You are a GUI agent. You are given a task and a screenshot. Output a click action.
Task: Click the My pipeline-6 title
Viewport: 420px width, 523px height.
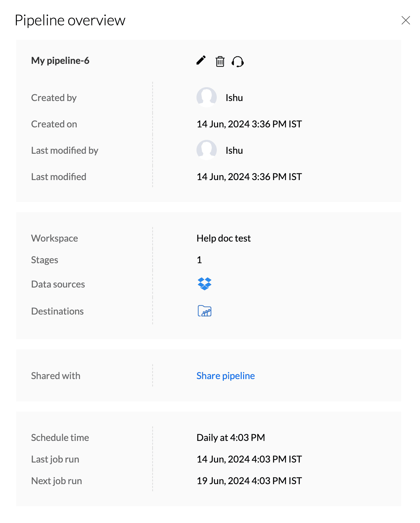point(60,60)
